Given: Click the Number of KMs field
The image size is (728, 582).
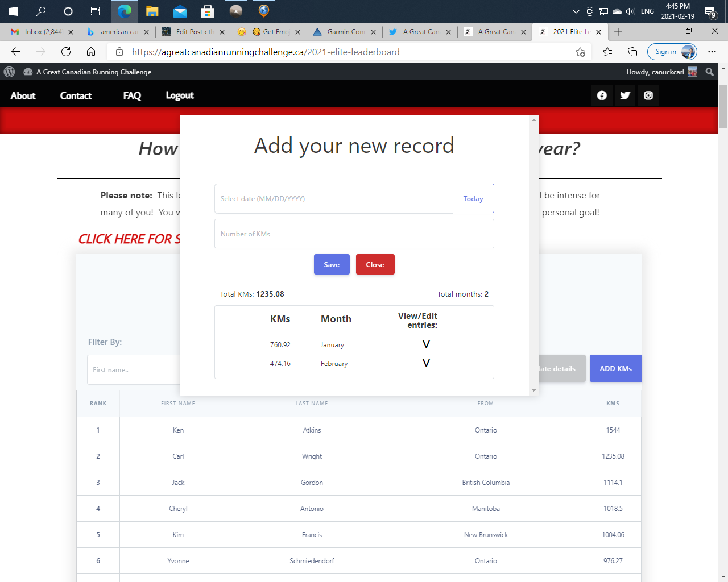Looking at the screenshot, I should (x=354, y=234).
